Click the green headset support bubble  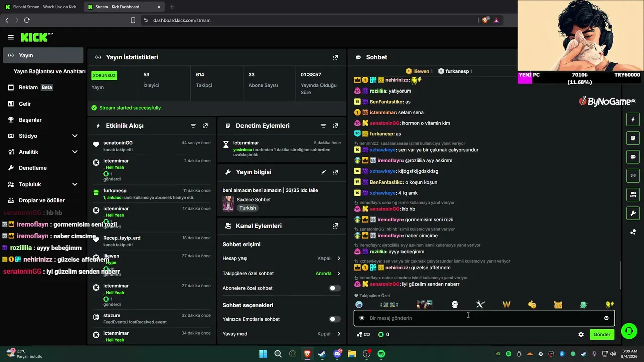(628, 331)
